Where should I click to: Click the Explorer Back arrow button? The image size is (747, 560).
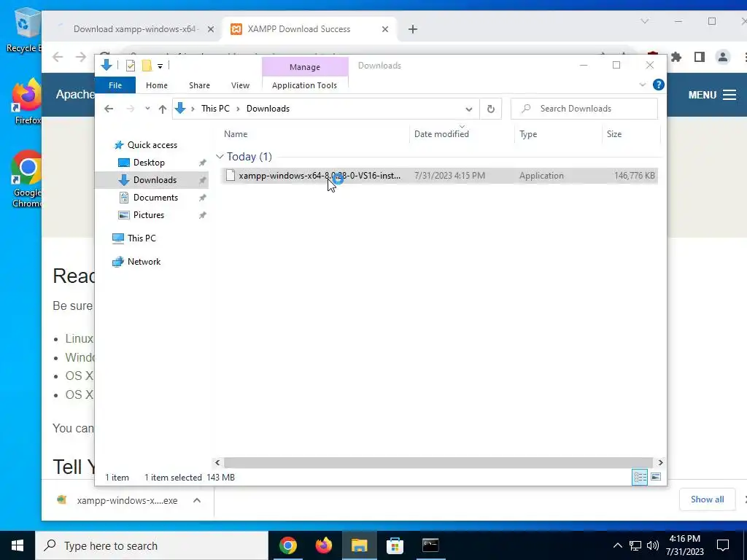tap(109, 109)
